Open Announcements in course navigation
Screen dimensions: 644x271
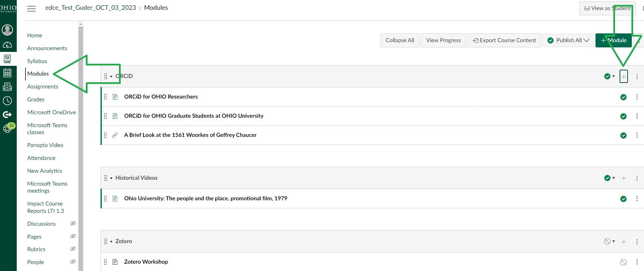pyautogui.click(x=47, y=48)
